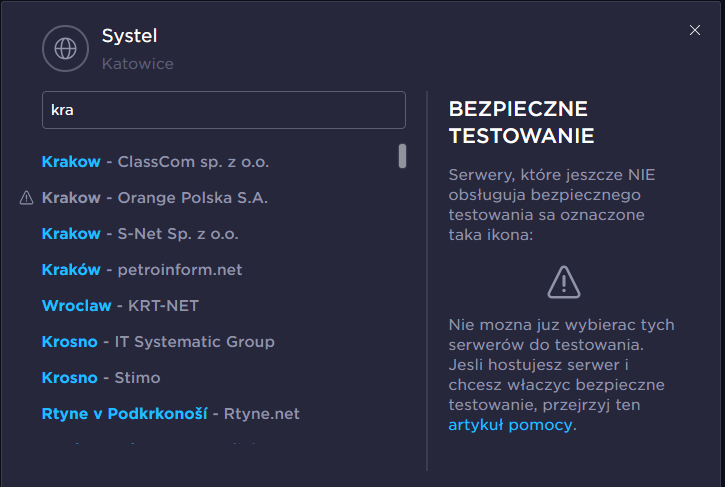Close the server selection dialog
This screenshot has height=487, width=725.
[x=695, y=30]
